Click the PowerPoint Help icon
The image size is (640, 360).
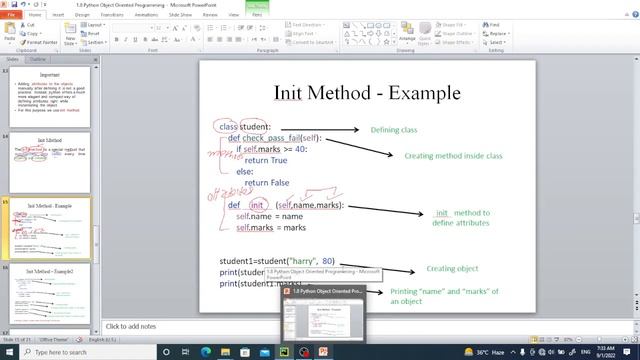click(x=636, y=15)
